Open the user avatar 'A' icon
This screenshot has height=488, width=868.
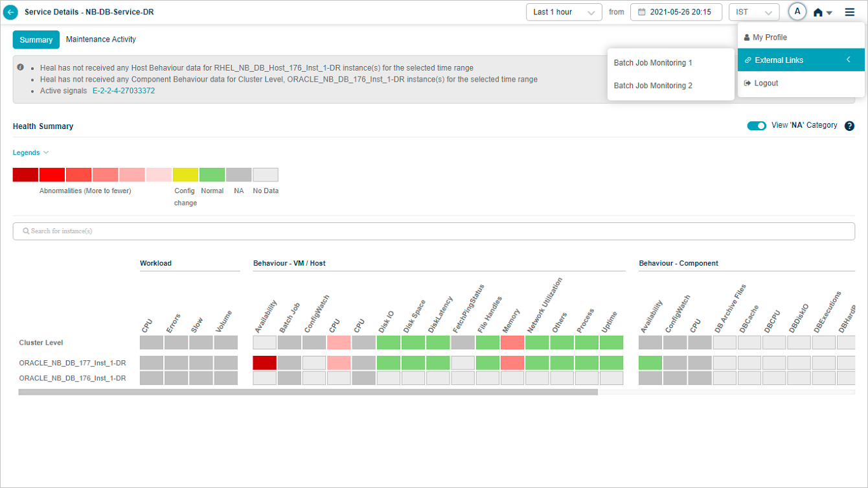point(797,12)
